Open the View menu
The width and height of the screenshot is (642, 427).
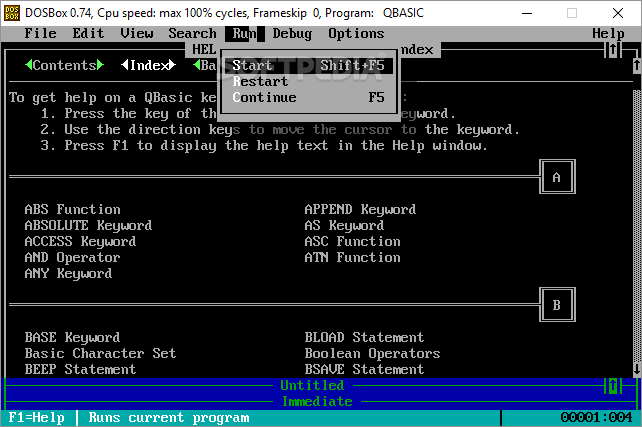click(x=137, y=34)
